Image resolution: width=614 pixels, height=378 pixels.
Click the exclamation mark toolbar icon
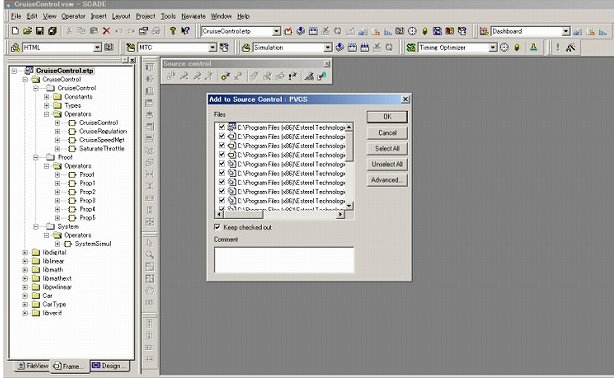558,47
